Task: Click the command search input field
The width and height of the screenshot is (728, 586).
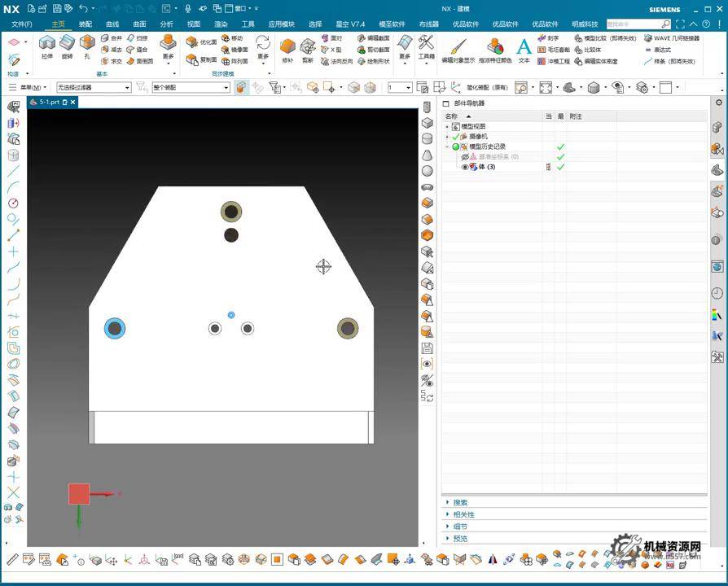Action: [634, 24]
